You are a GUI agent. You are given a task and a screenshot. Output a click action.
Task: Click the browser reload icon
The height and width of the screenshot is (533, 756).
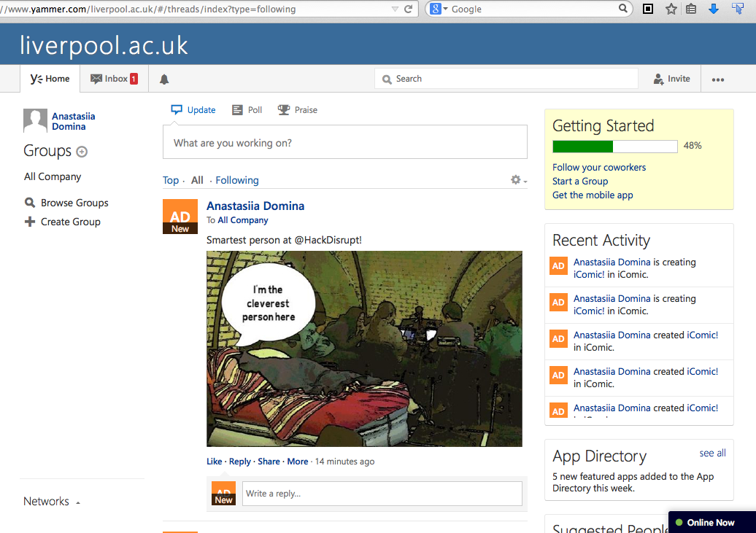[409, 9]
